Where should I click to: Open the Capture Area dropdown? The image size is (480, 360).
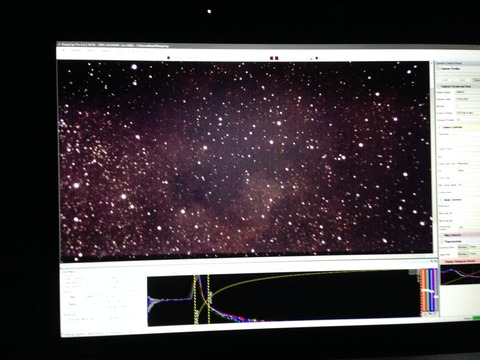click(467, 99)
